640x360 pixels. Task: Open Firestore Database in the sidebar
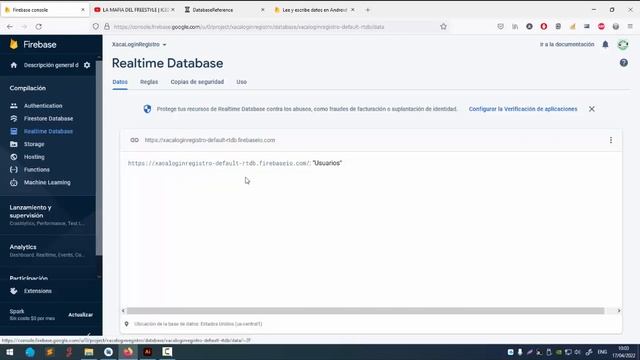click(x=48, y=118)
